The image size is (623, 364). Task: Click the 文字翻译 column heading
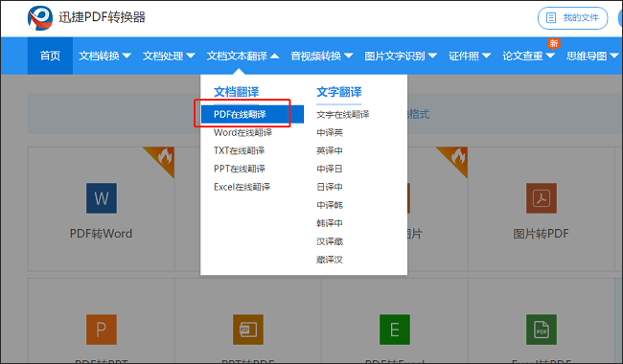[x=339, y=92]
